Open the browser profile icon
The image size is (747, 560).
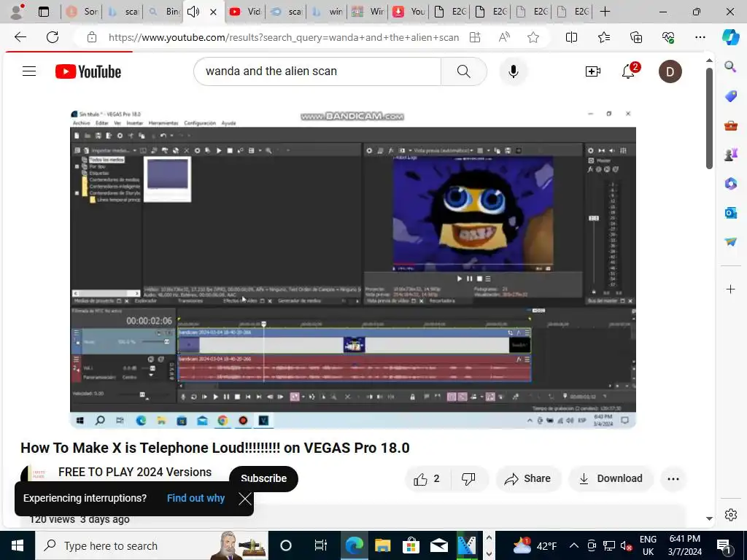(18, 12)
